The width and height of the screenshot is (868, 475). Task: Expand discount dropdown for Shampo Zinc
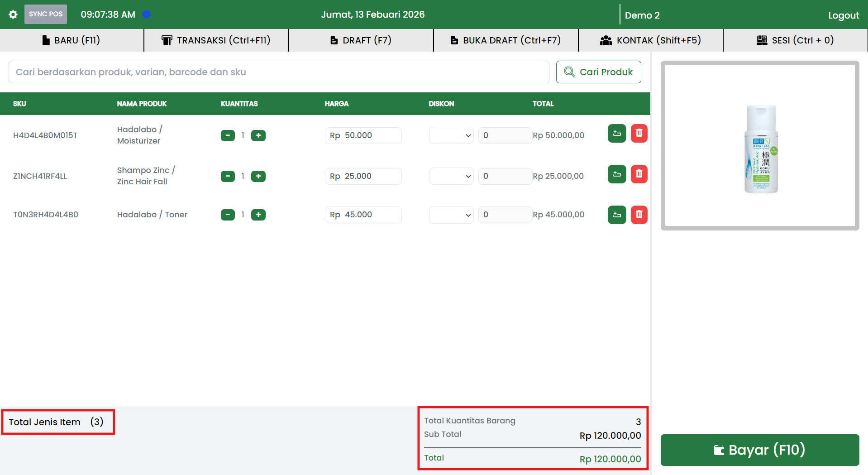coord(451,176)
